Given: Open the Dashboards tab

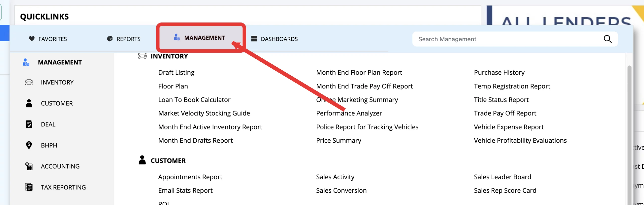Looking at the screenshot, I should [x=274, y=39].
